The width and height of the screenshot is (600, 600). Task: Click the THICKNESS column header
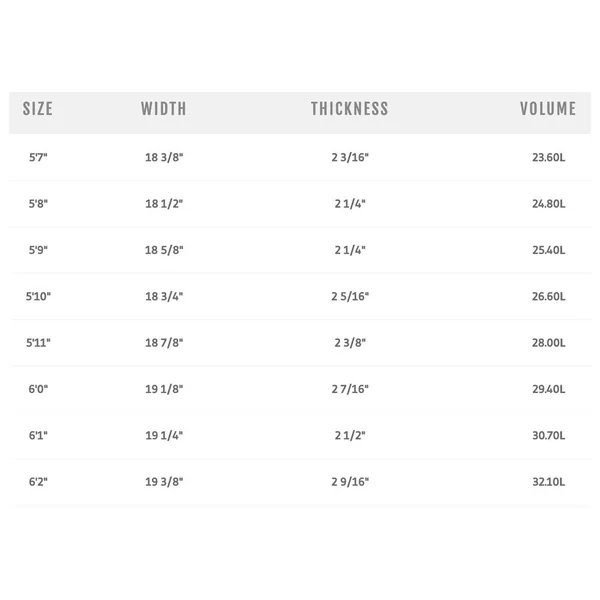click(x=350, y=109)
